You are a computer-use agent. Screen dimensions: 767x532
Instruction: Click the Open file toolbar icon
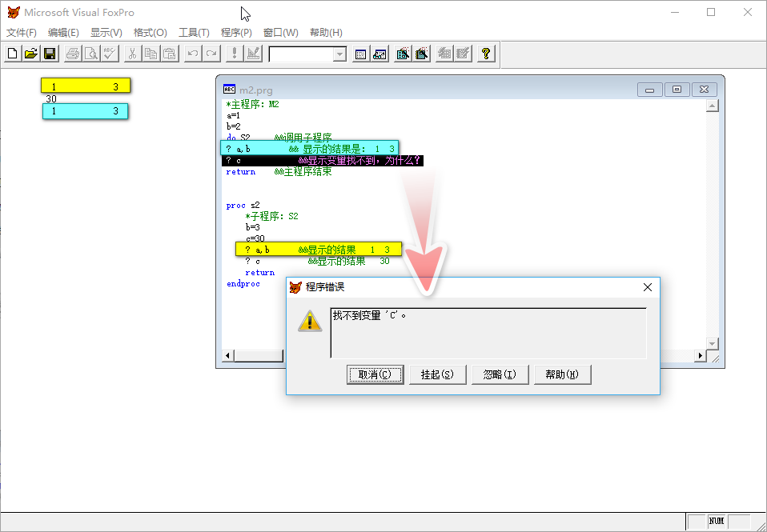click(x=31, y=54)
